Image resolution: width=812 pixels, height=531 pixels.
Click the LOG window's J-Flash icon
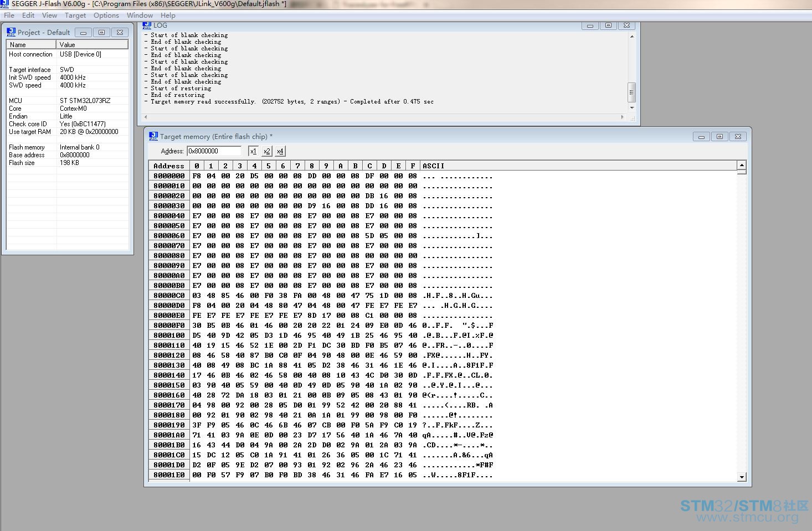tap(147, 25)
